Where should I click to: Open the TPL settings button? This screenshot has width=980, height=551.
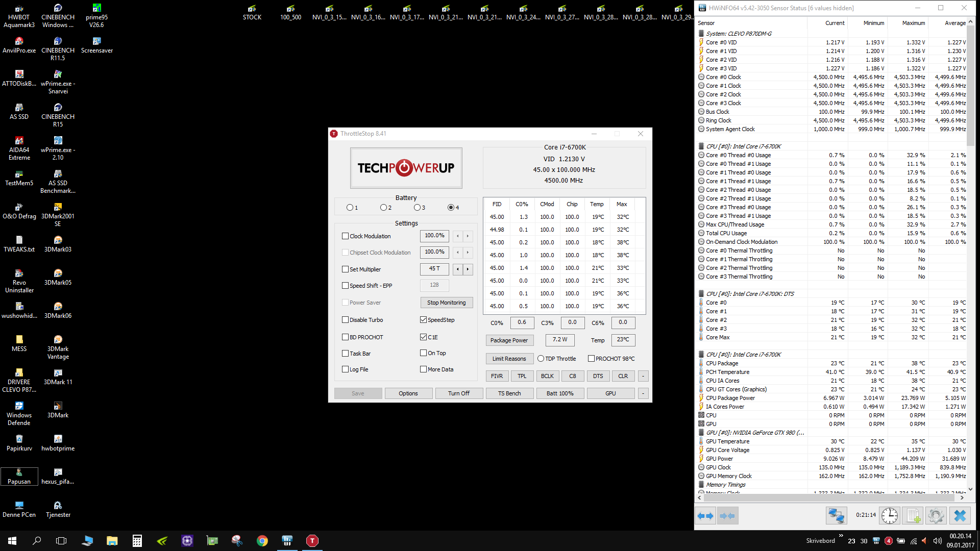point(522,376)
